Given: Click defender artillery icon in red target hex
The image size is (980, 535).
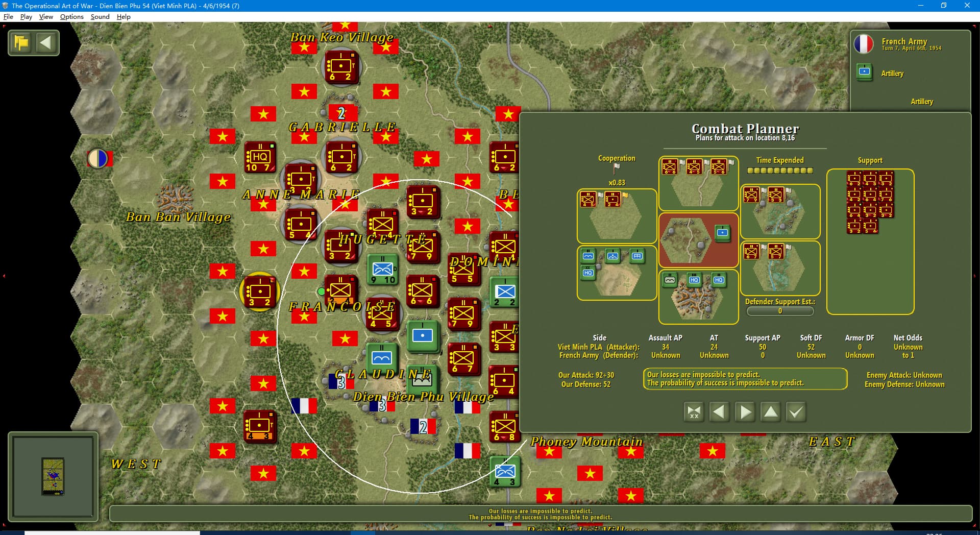Looking at the screenshot, I should coord(723,233).
